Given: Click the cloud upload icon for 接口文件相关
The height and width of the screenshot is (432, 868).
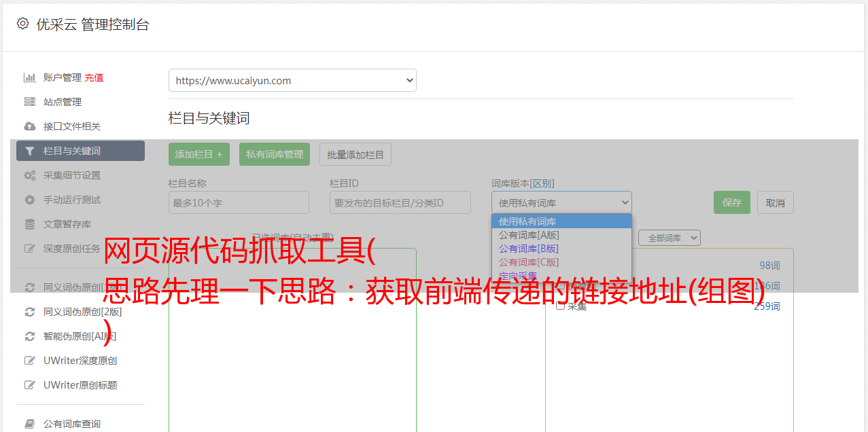Looking at the screenshot, I should coord(29,126).
